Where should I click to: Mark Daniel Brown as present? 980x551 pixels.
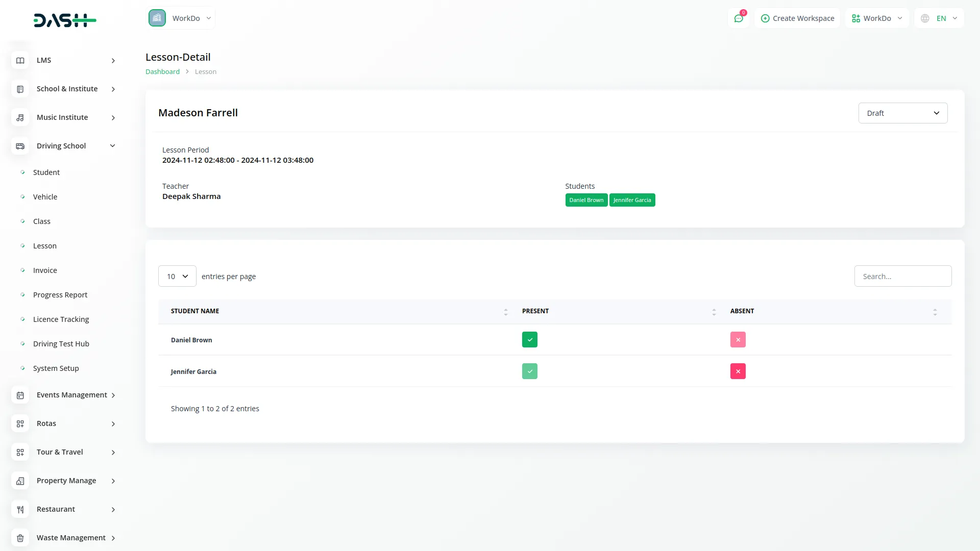529,340
